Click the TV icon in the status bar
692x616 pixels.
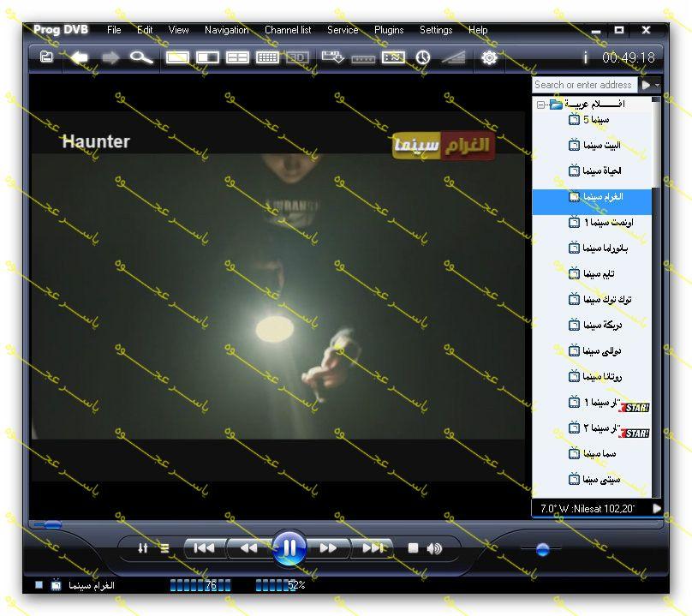56,585
